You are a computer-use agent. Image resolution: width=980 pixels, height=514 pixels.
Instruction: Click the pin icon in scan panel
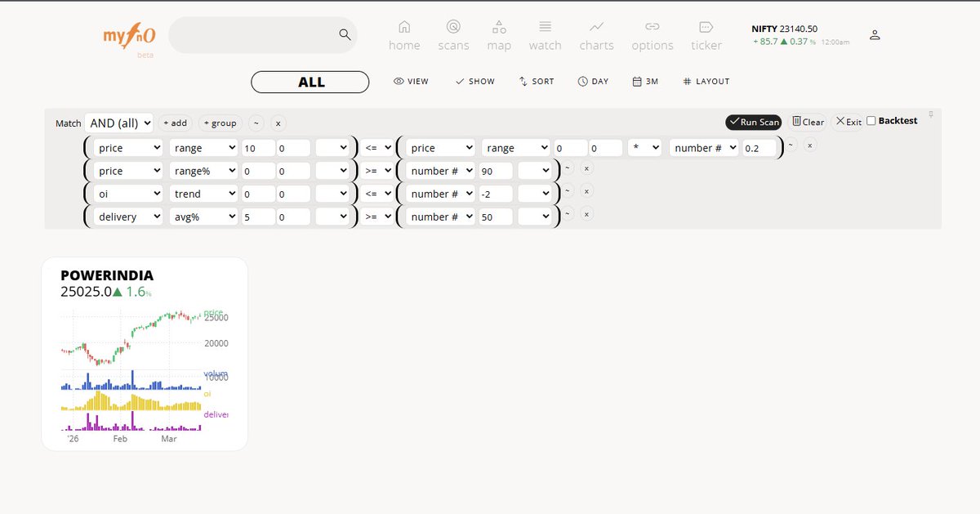931,115
